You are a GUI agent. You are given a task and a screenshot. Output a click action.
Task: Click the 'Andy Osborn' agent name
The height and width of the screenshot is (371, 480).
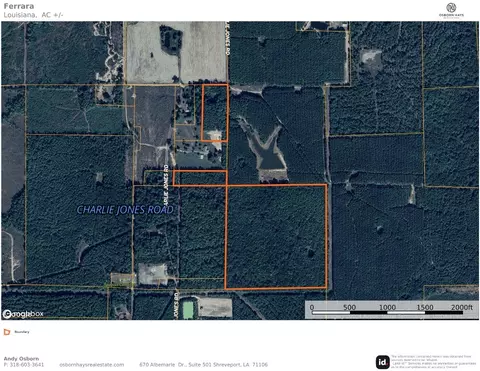click(21, 359)
